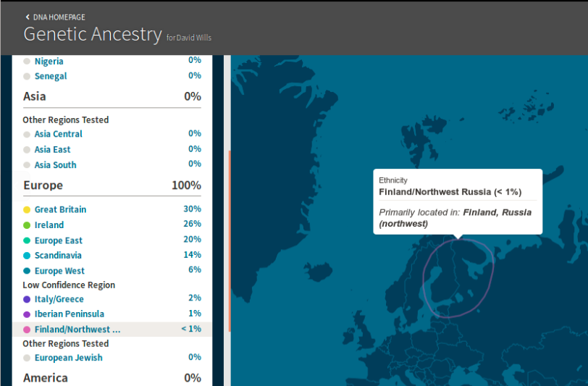Click the indigo dot beside Italy/Greece
This screenshot has width=588, height=386.
click(x=27, y=299)
